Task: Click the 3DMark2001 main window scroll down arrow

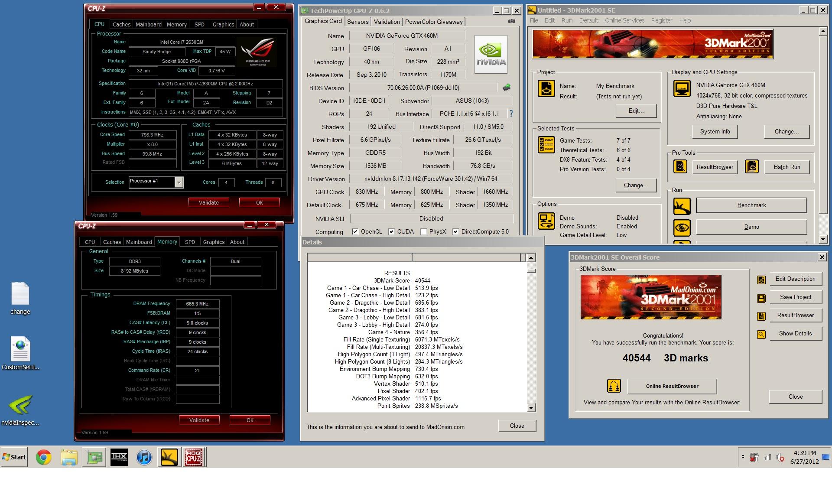Action: coord(823,239)
